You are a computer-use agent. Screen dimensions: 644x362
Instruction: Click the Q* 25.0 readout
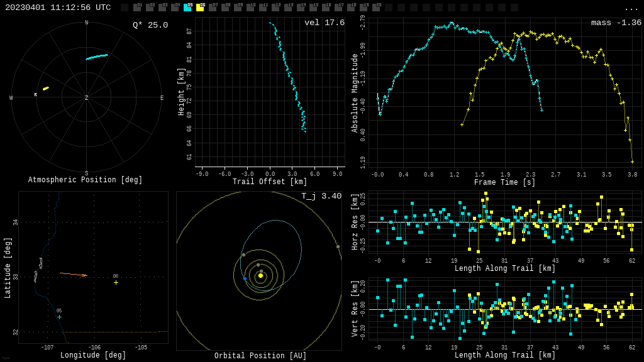(150, 25)
